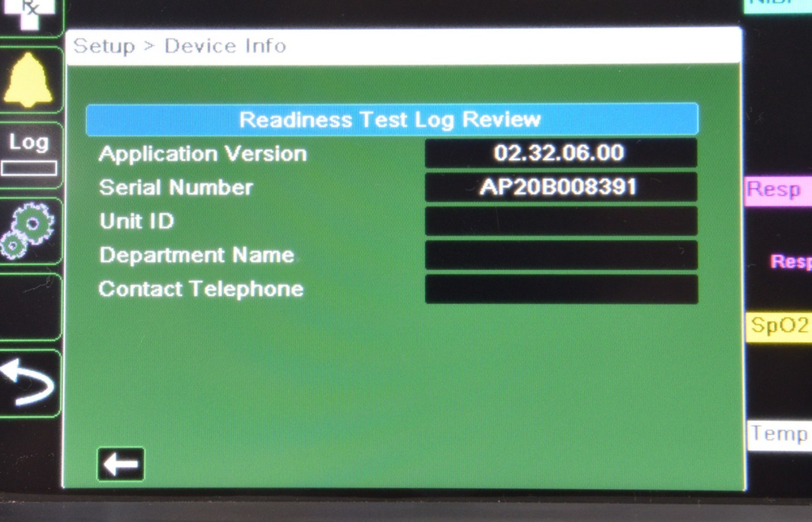The width and height of the screenshot is (812, 522).
Task: Tap the teal NIBP label at top right
Action: (776, 4)
